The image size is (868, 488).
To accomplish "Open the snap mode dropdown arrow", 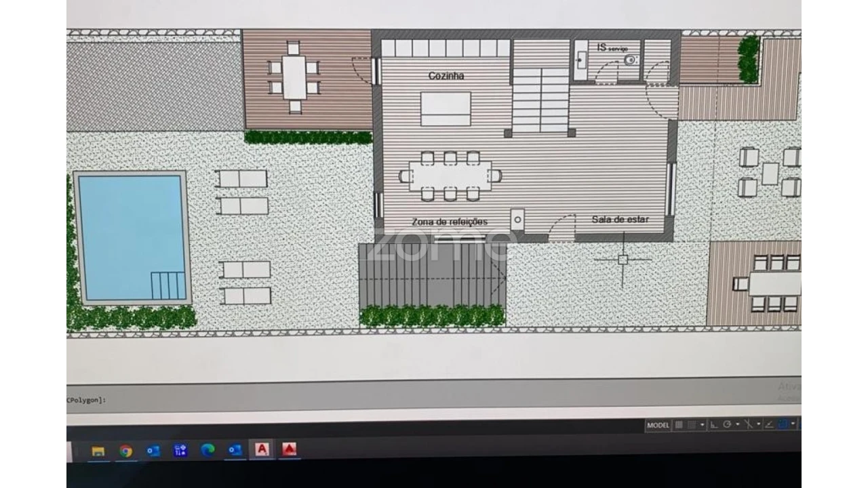I will pos(703,425).
